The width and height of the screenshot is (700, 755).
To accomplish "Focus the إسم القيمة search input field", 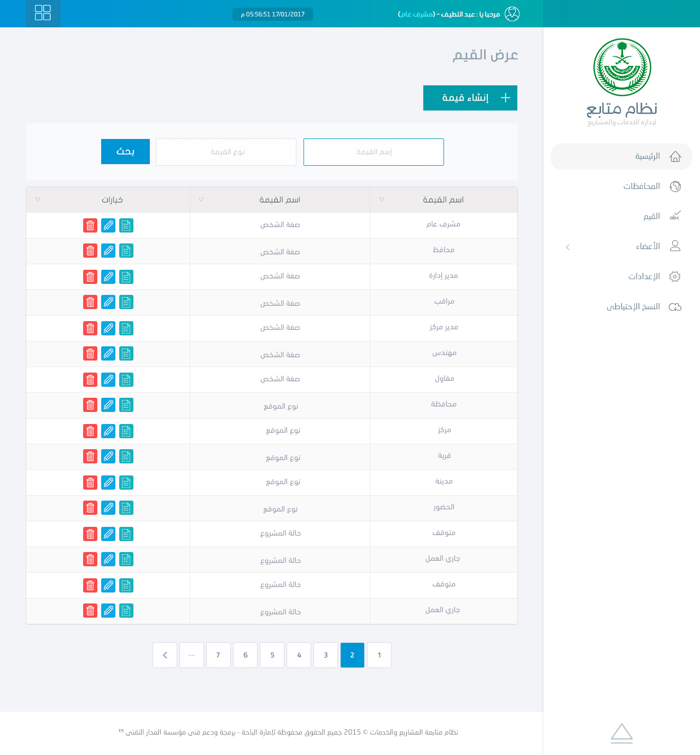I will point(374,152).
